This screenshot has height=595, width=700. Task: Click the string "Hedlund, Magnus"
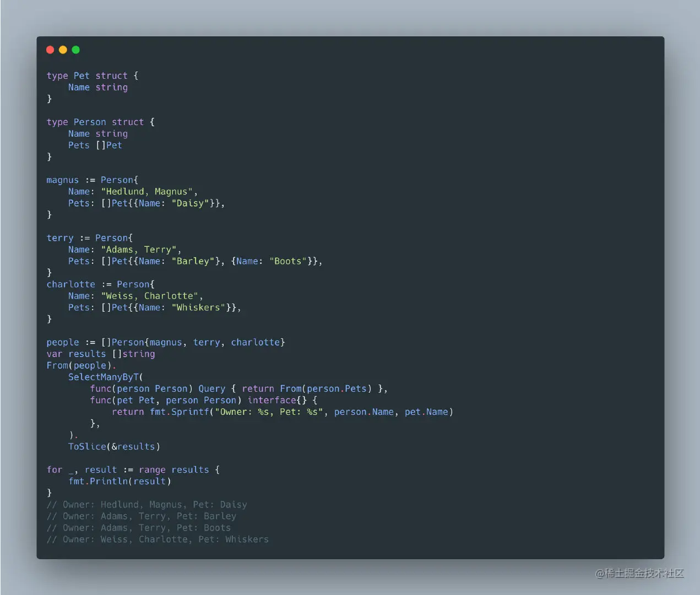click(x=147, y=191)
